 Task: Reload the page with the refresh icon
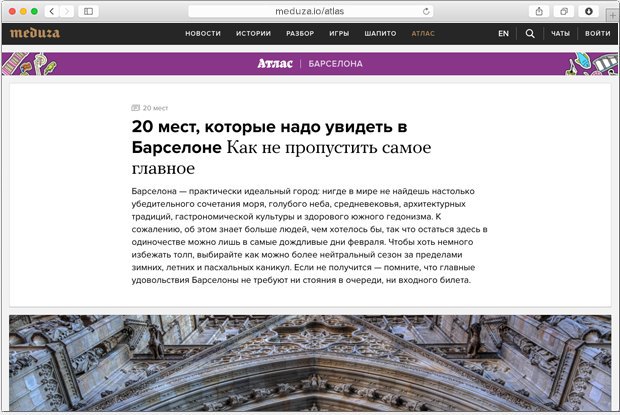pos(426,11)
